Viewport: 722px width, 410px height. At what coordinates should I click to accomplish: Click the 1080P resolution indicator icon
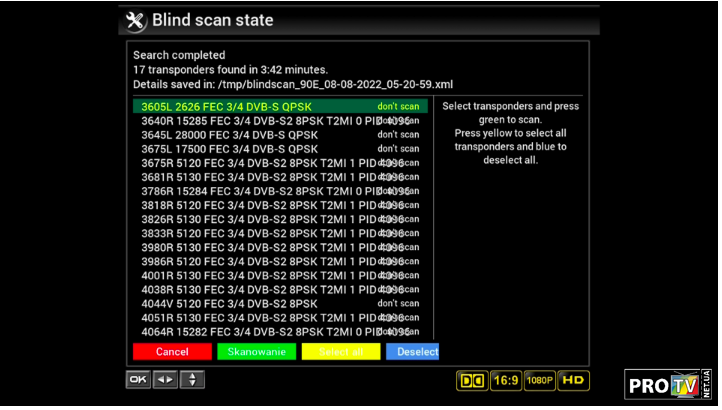pos(539,380)
